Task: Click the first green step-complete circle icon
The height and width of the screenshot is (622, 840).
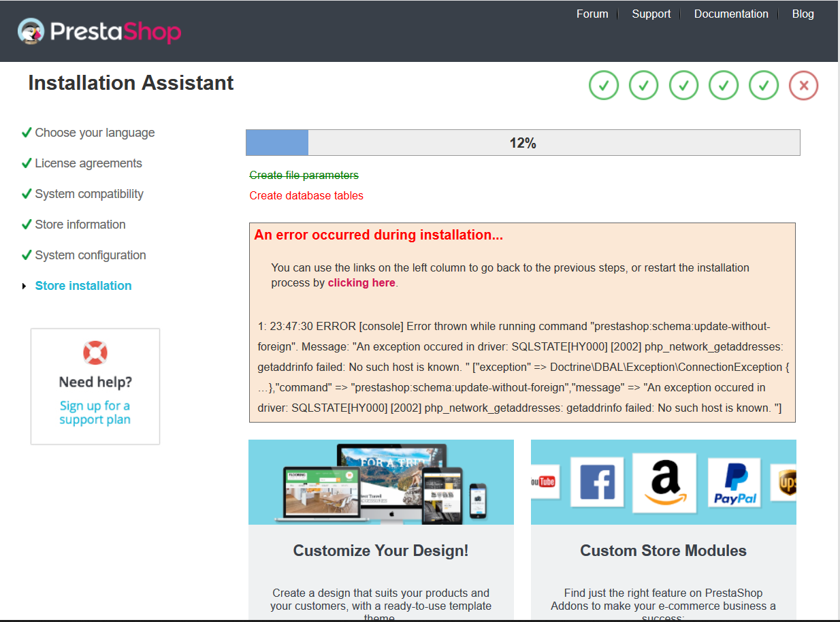Action: [x=604, y=86]
